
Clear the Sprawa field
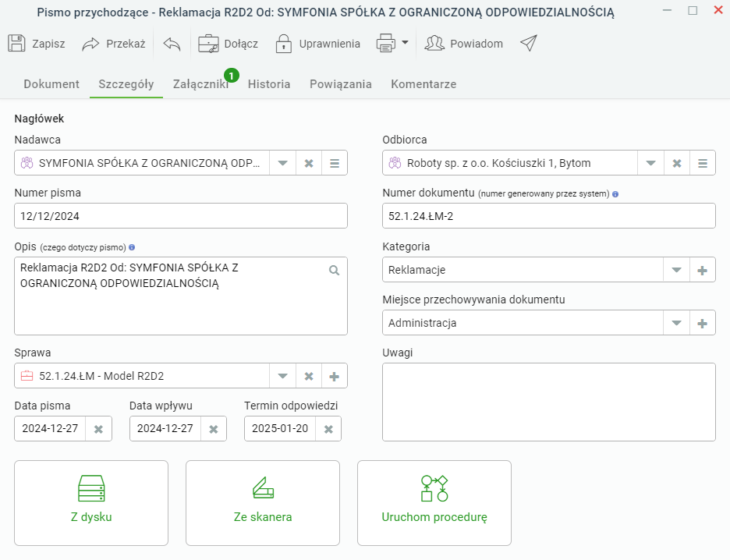coord(309,376)
